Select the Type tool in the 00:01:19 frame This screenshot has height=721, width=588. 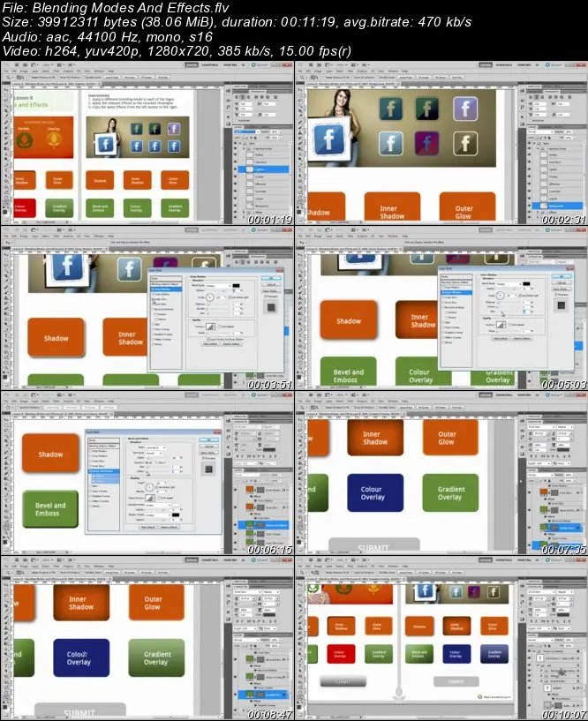6,170
